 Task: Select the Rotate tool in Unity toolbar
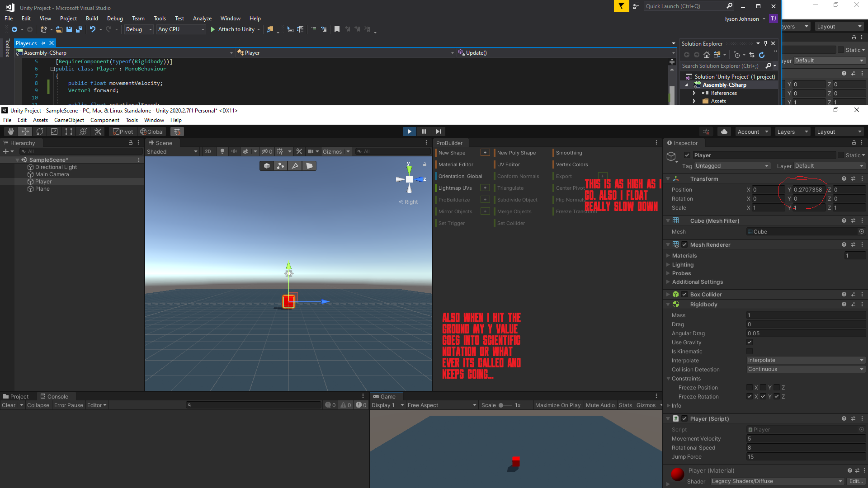(x=40, y=131)
